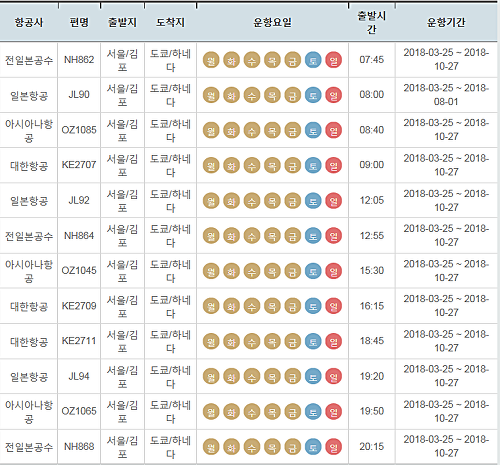
Task: Click the 대한항공 airline name in the KE2711 row
Action: pos(29,341)
